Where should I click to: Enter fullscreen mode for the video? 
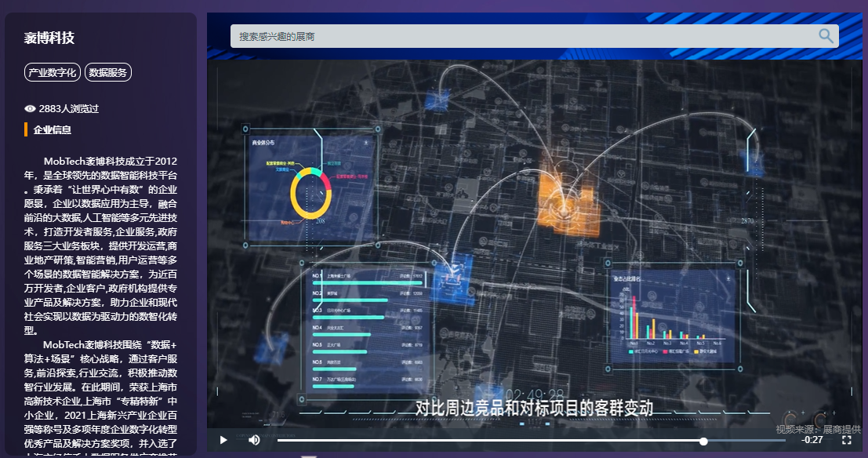tap(847, 440)
